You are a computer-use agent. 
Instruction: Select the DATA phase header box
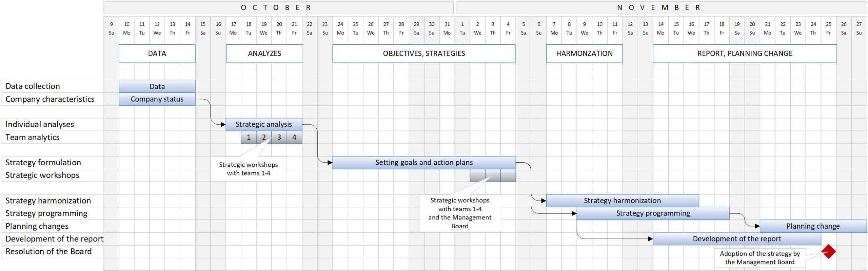pyautogui.click(x=157, y=54)
